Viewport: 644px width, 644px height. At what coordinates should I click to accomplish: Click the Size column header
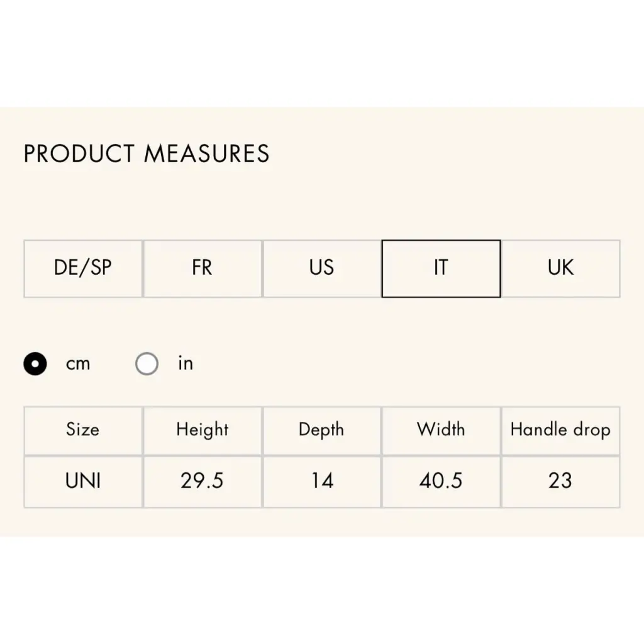click(83, 430)
